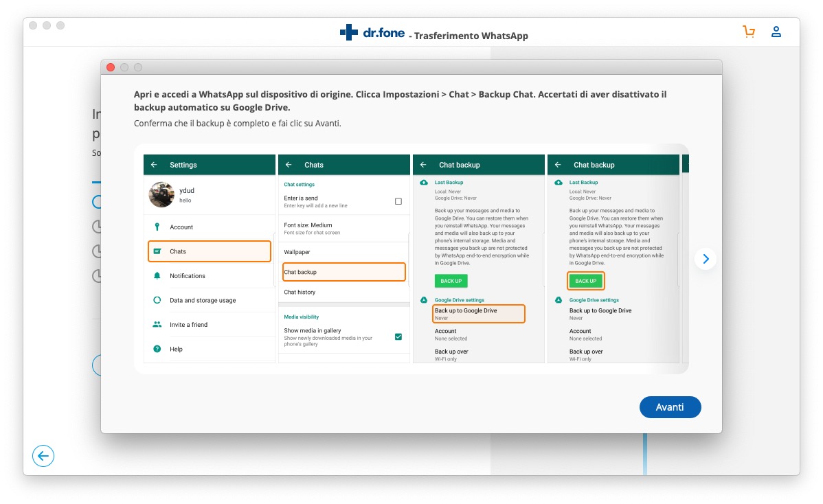Viewport: 823px width, 504px height.
Task: Tick the Enter is send checkbox
Action: (398, 201)
